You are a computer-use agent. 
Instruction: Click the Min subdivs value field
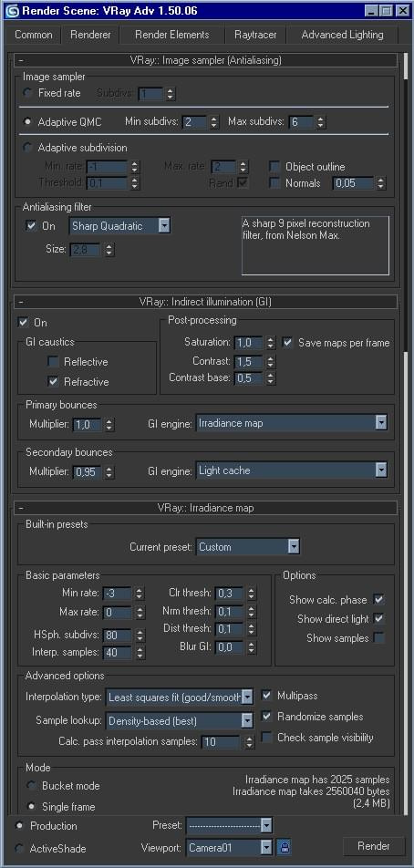coord(195,122)
